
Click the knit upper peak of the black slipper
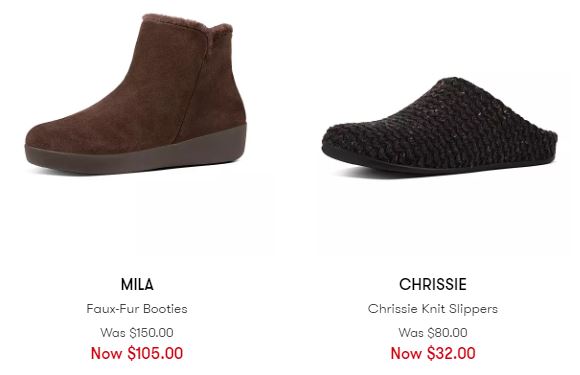pos(453,84)
